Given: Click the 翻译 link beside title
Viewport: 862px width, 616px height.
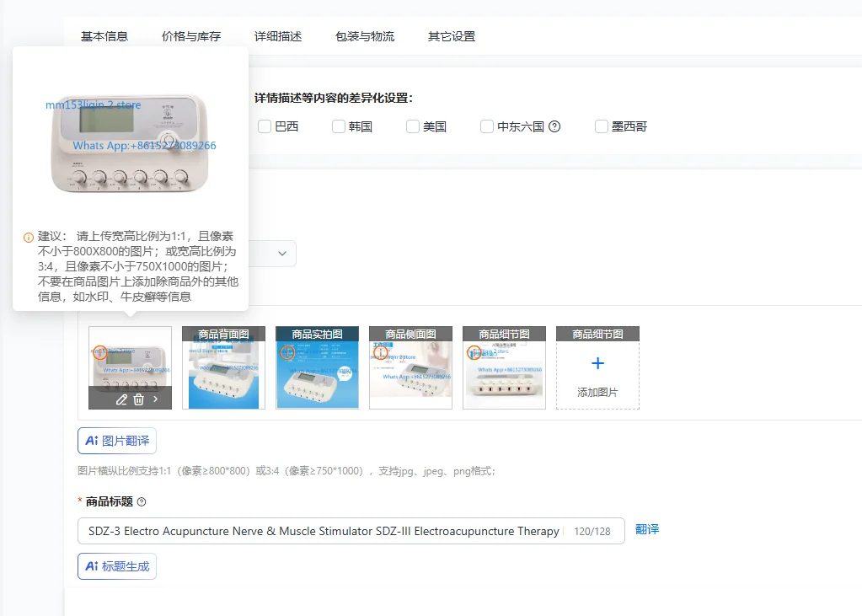Looking at the screenshot, I should [x=647, y=529].
